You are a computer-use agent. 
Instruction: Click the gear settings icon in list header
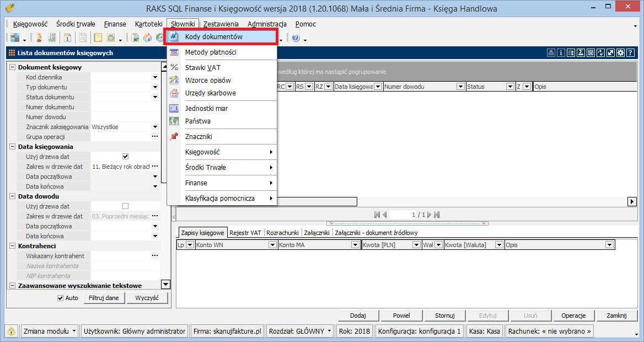pyautogui.click(x=620, y=53)
